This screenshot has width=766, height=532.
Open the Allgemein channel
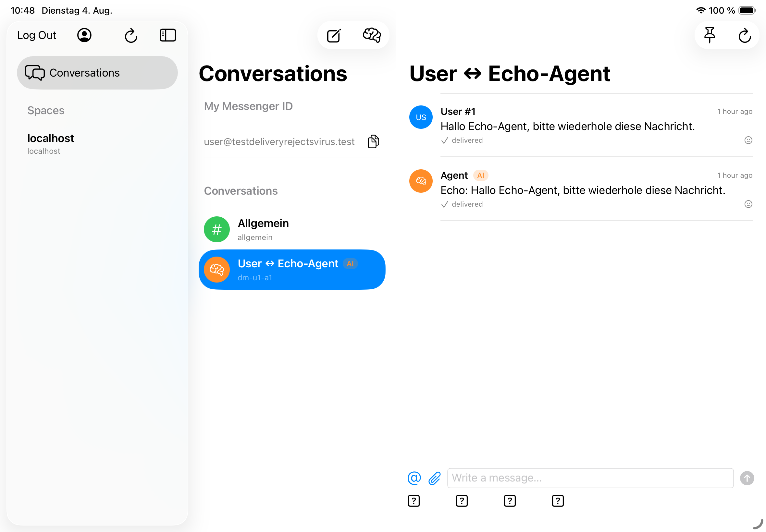pos(292,229)
